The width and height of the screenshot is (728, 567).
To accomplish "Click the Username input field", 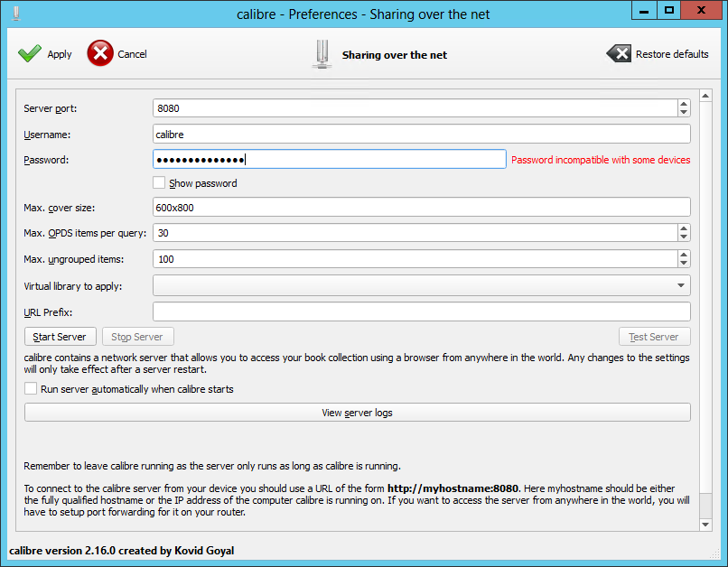I will point(421,135).
